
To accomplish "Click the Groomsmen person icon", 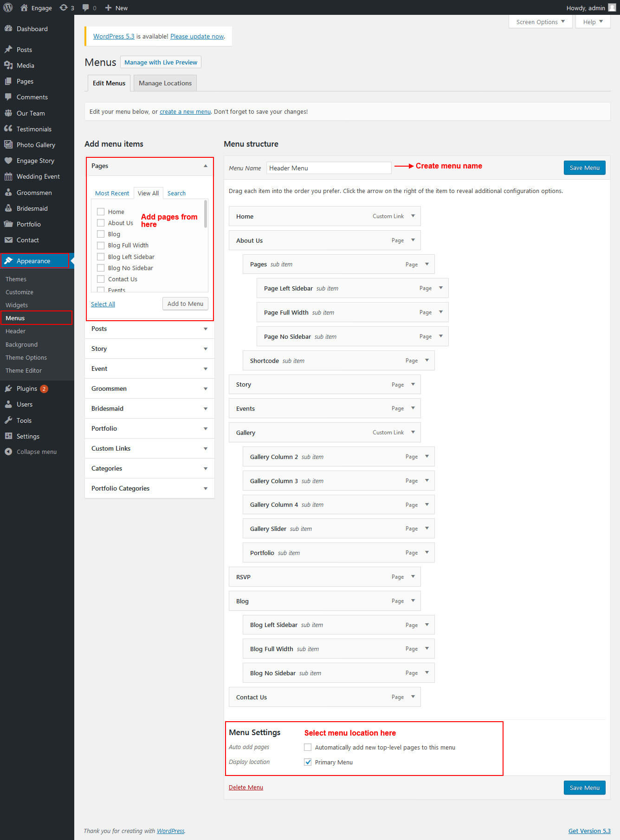I will 8,192.
